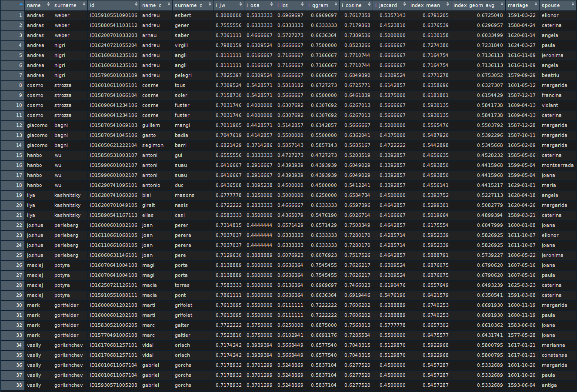Click the i_jaccard column header
The height and width of the screenshot is (392, 577).
391,5
